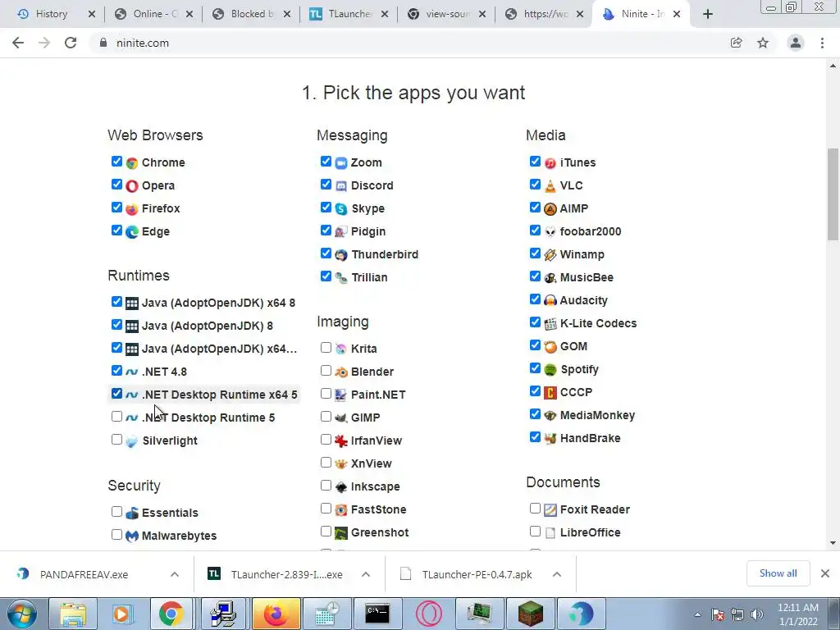Switch to the TLauncher tab
The width and height of the screenshot is (840, 630).
(349, 14)
